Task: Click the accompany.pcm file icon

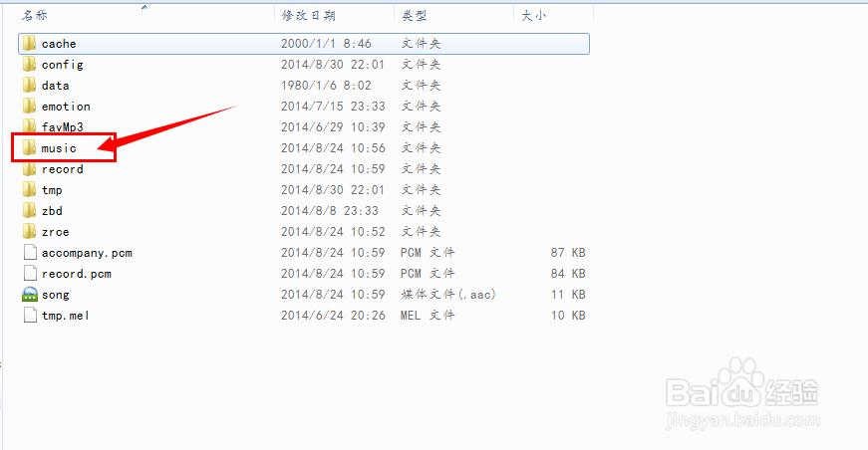Action: [31, 253]
